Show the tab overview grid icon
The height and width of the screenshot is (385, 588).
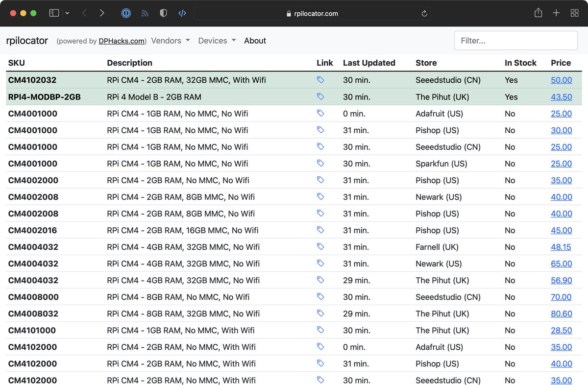[x=574, y=13]
